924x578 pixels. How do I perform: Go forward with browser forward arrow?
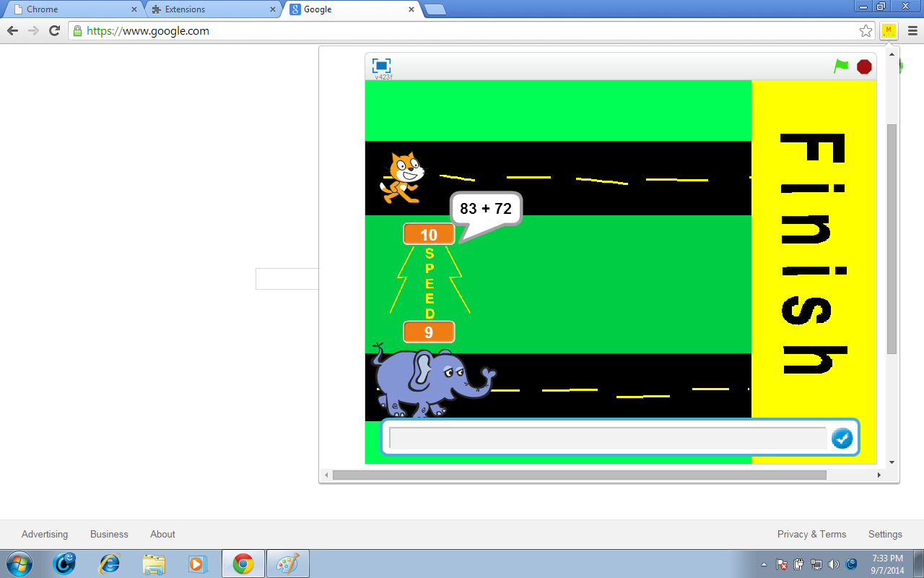(33, 30)
